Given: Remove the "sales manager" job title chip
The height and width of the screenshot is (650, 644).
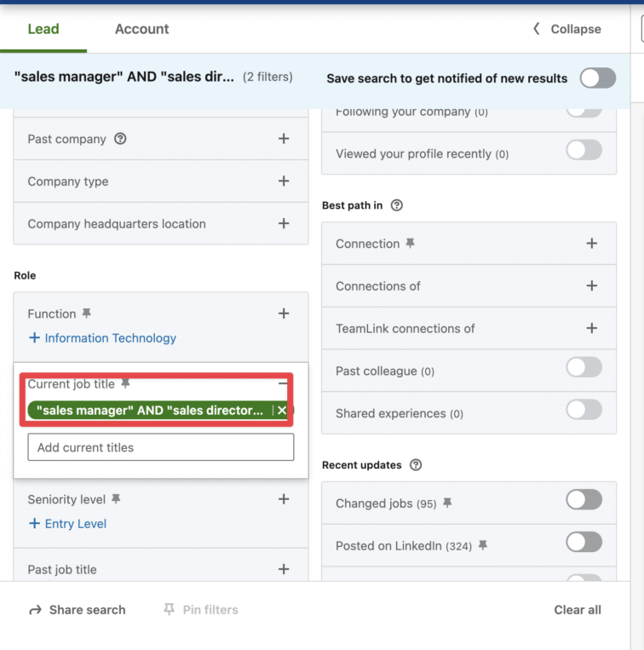Looking at the screenshot, I should [282, 411].
